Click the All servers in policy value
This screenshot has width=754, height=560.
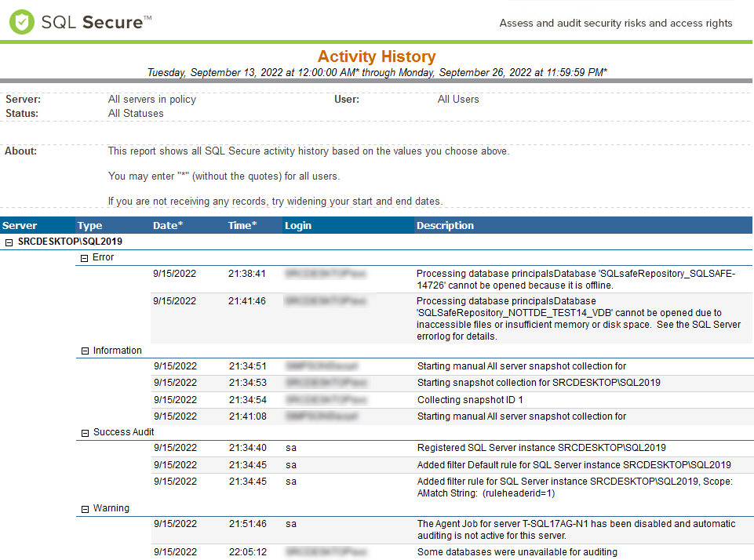point(152,99)
